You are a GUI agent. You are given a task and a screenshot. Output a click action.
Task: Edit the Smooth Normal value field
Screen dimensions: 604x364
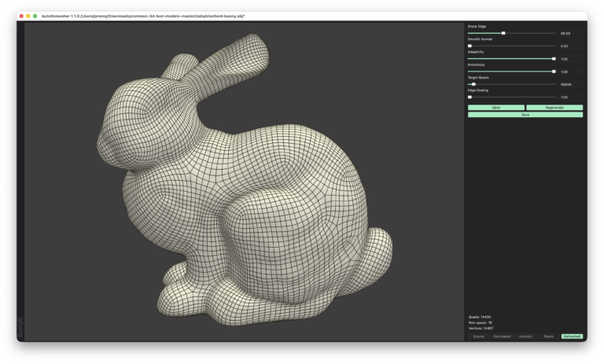click(x=570, y=46)
